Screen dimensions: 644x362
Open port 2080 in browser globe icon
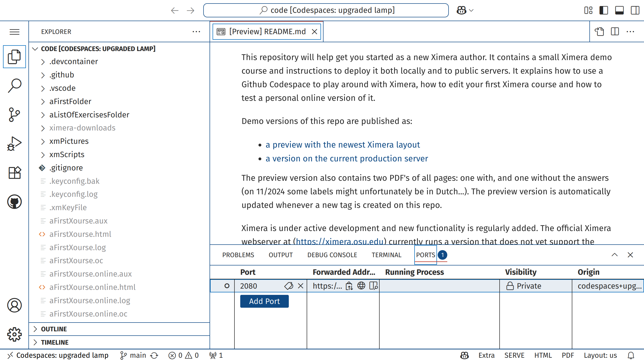coord(361,286)
